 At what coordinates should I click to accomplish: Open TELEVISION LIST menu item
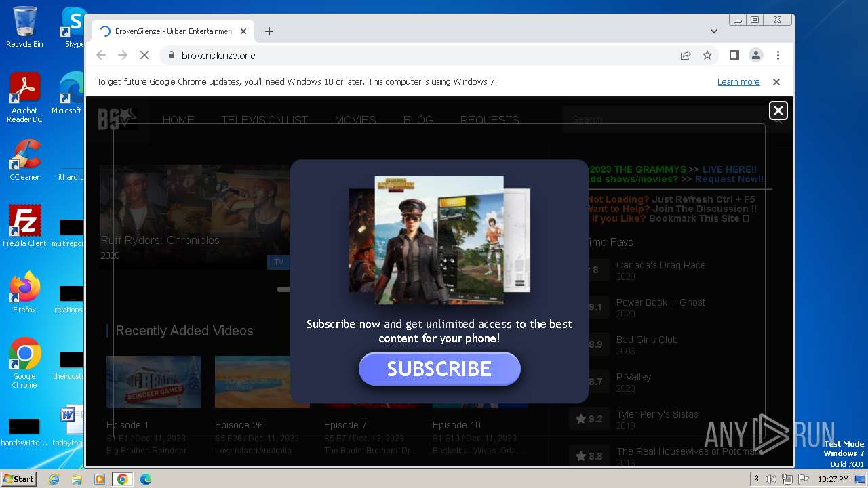click(264, 120)
